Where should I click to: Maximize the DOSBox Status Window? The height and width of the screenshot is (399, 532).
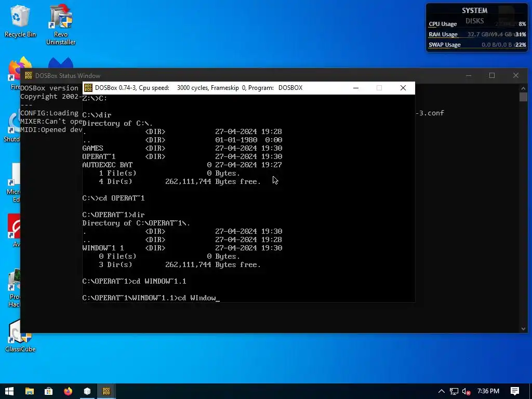(x=492, y=75)
